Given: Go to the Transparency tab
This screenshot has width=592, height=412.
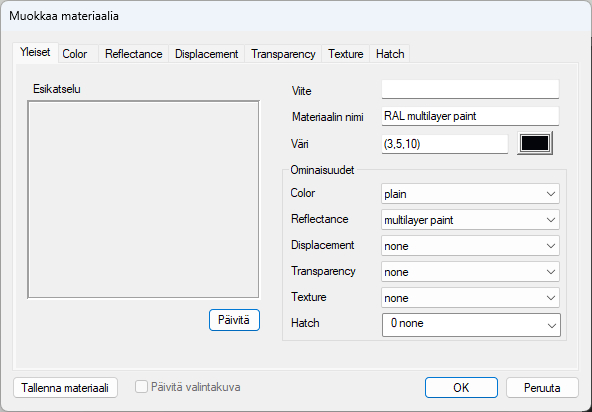Looking at the screenshot, I should tap(283, 54).
